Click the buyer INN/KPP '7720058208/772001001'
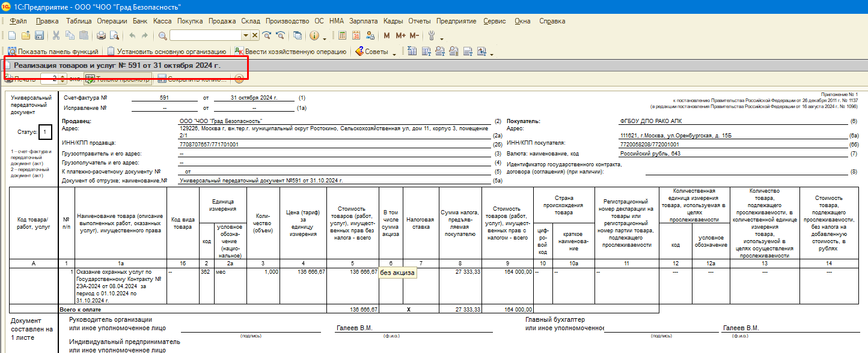This screenshot has width=868, height=353. (650, 145)
